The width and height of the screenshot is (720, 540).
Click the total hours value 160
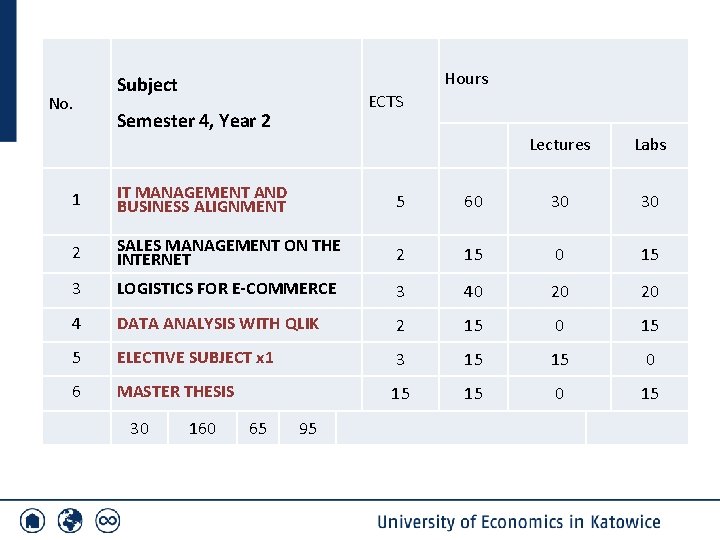coord(202,428)
